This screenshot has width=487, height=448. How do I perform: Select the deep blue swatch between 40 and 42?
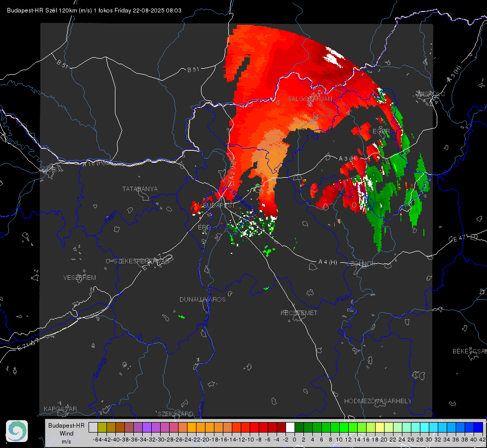(x=479, y=427)
